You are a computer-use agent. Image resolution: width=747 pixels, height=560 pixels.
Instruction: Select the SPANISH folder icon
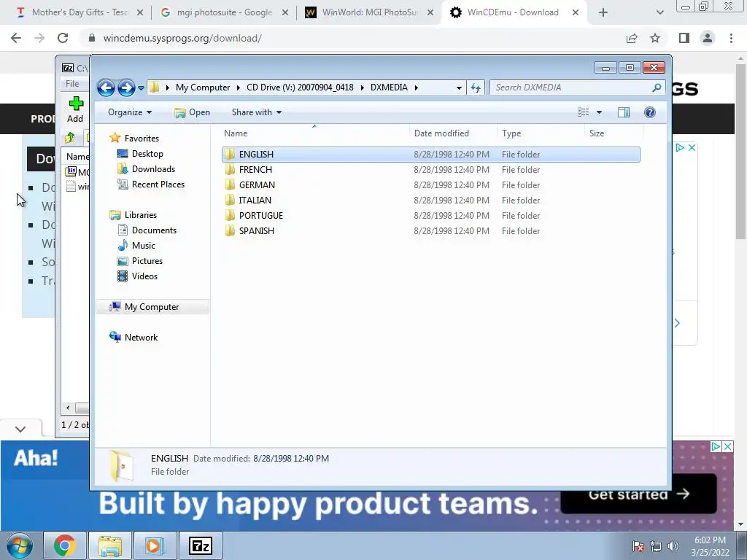(x=230, y=230)
